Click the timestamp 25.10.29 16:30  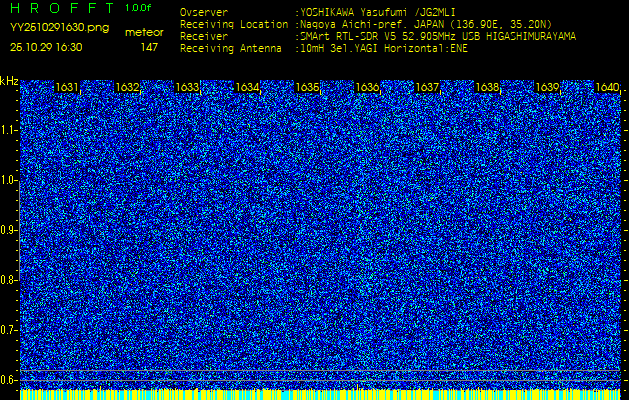(46, 47)
